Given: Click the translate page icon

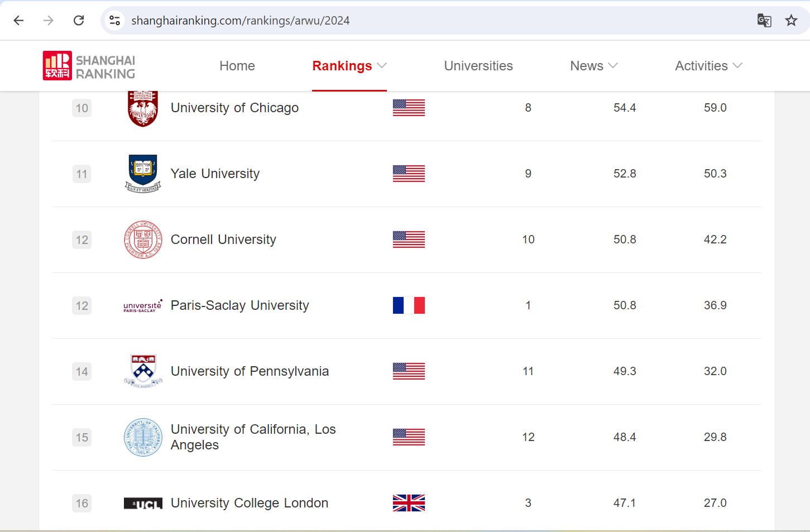Looking at the screenshot, I should (764, 21).
